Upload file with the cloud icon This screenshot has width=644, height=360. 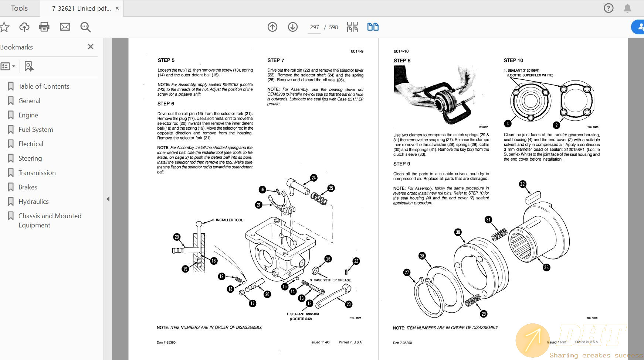point(24,27)
